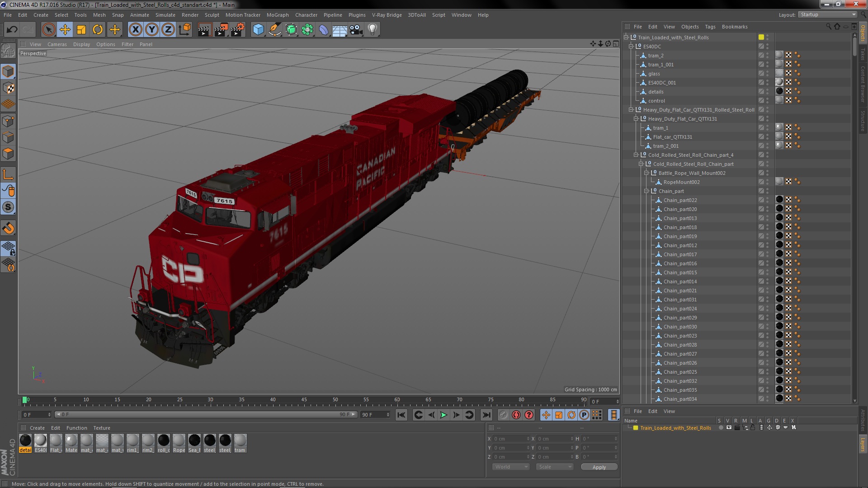This screenshot has height=488, width=868.
Task: Select the tram material swatch
Action: (x=240, y=443)
